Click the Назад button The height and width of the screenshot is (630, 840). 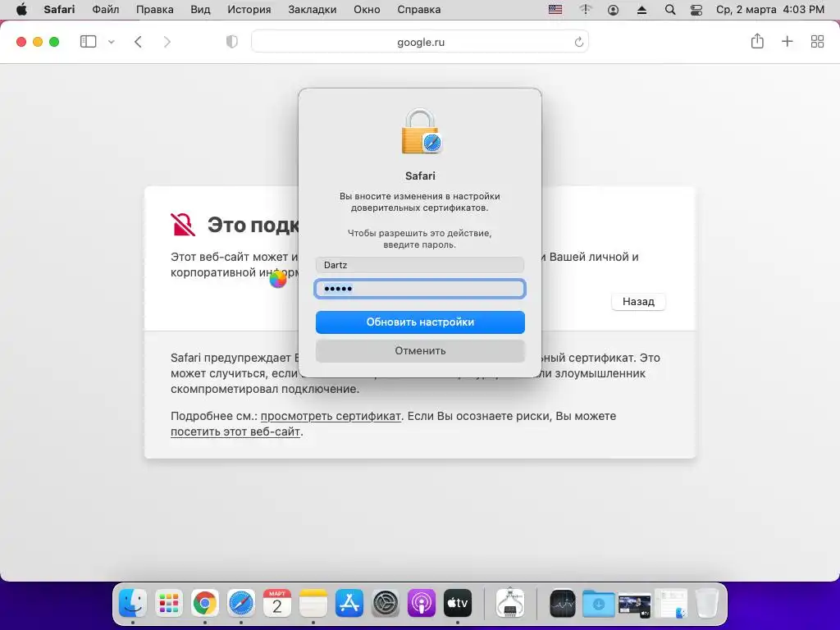pyautogui.click(x=638, y=302)
